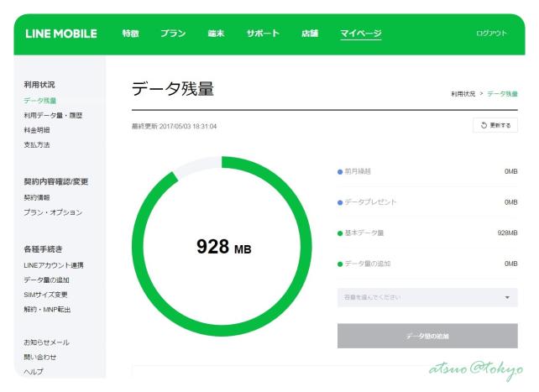Select データ残量 in the sidebar
The width and height of the screenshot is (539, 392).
point(39,101)
